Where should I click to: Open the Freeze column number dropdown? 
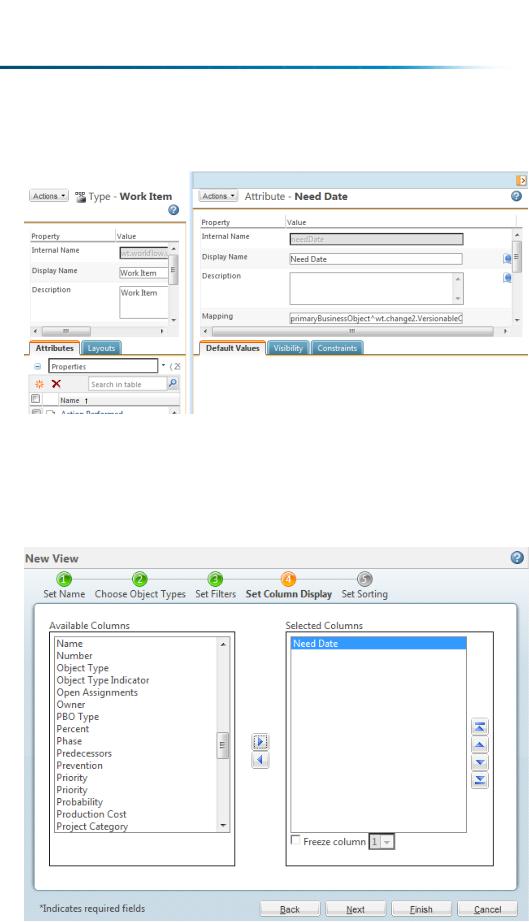point(386,842)
